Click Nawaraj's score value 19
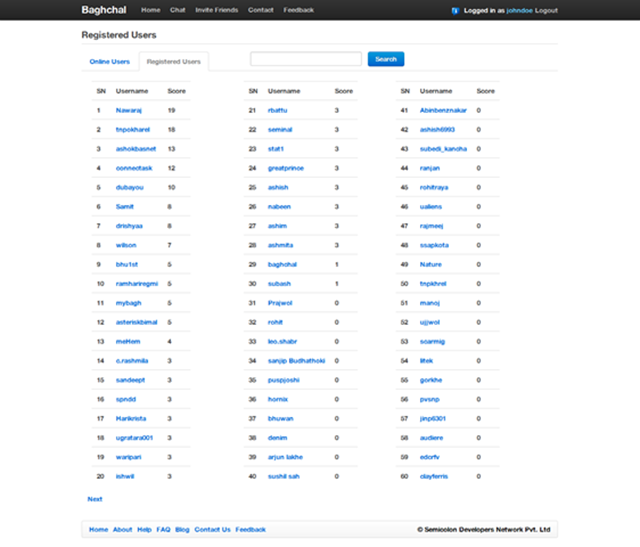 click(171, 110)
